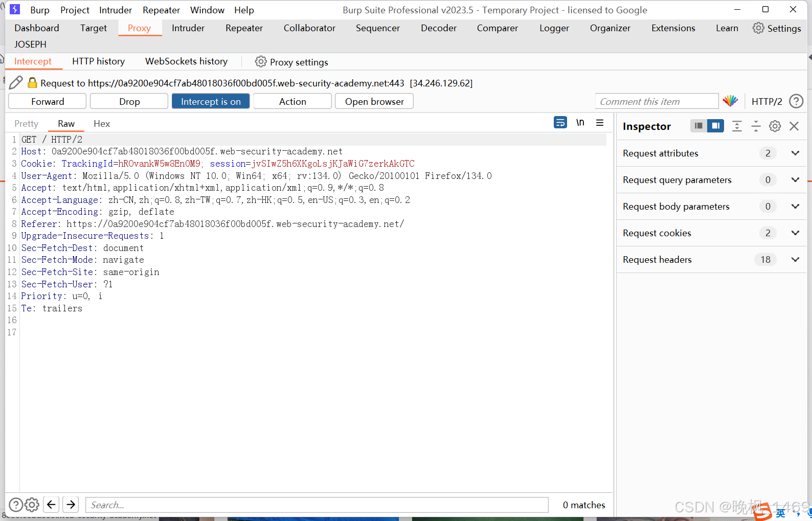Open HTTP history sub-tab
This screenshot has width=812, height=521.
98,61
